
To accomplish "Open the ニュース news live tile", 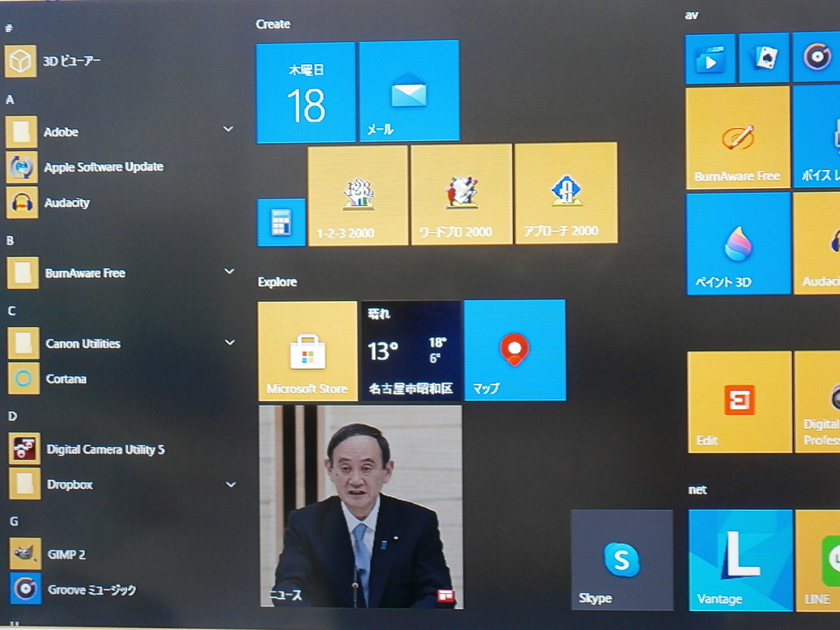I will point(360,506).
